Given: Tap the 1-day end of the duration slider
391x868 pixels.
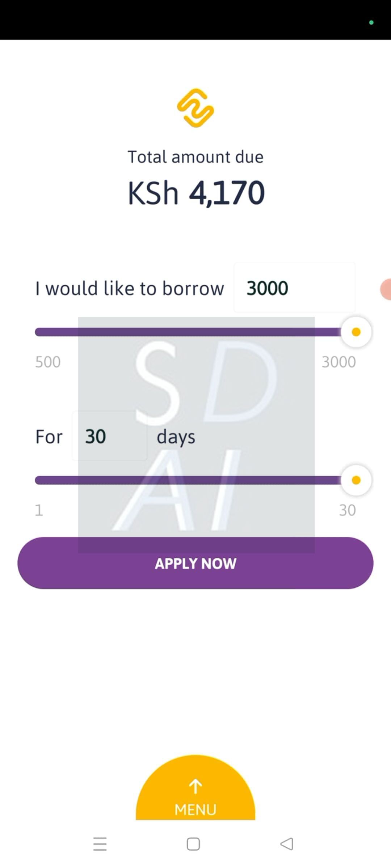Looking at the screenshot, I should coord(39,510).
